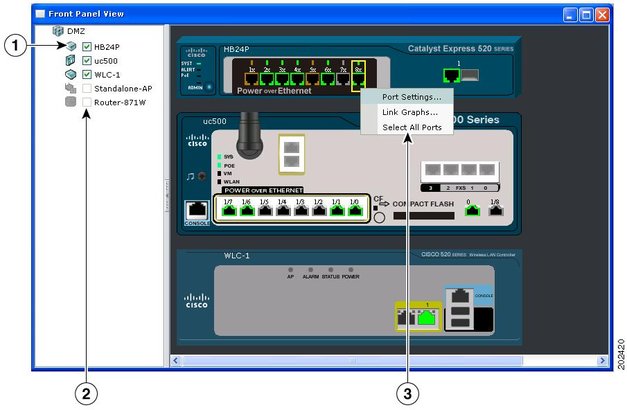The height and width of the screenshot is (410, 627).
Task: Minimize the Front Panel View window
Action: [570, 15]
